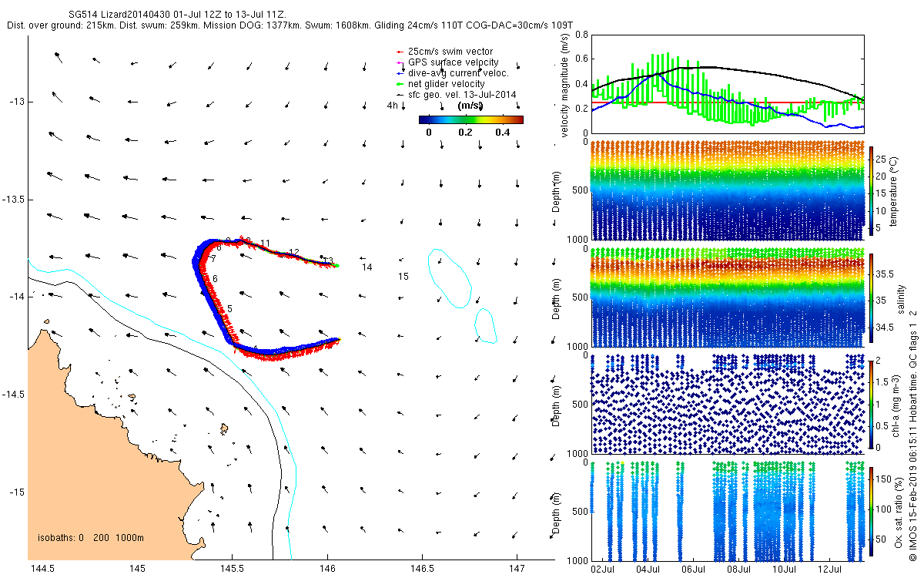Click the 04Jul date tick
Image resolution: width=924 pixels, height=578 pixels.
click(648, 569)
